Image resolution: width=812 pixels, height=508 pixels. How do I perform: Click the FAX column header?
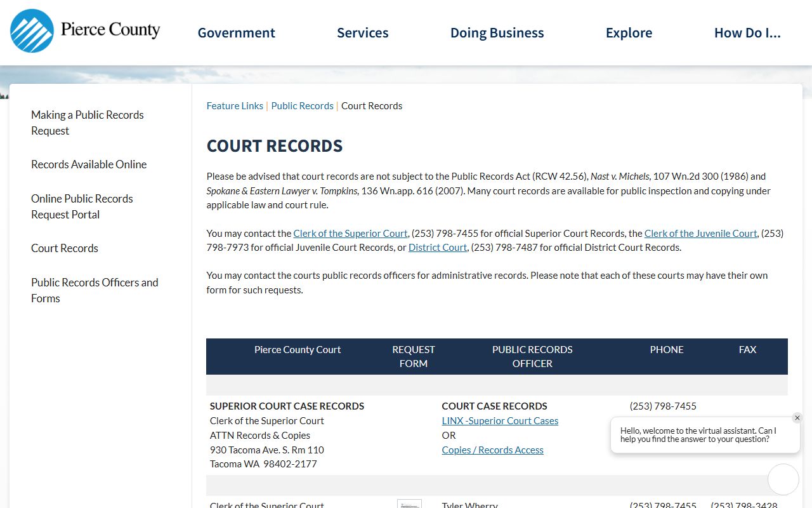tap(748, 350)
